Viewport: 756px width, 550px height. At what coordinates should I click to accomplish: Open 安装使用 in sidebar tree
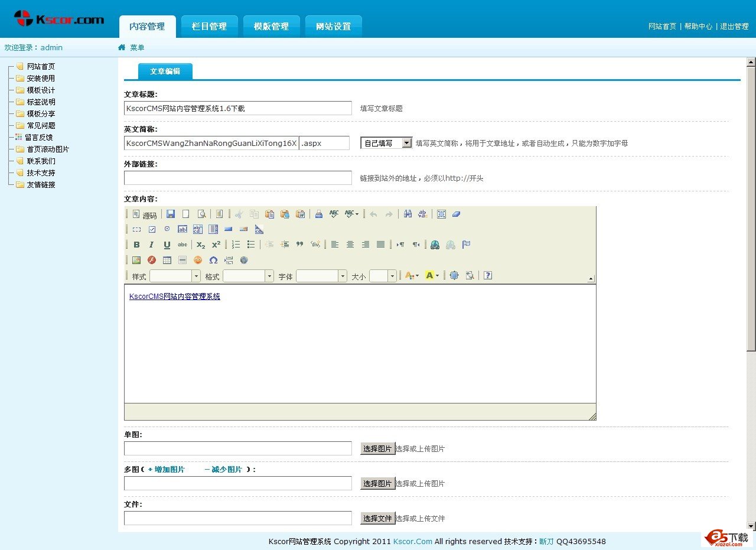(x=41, y=78)
